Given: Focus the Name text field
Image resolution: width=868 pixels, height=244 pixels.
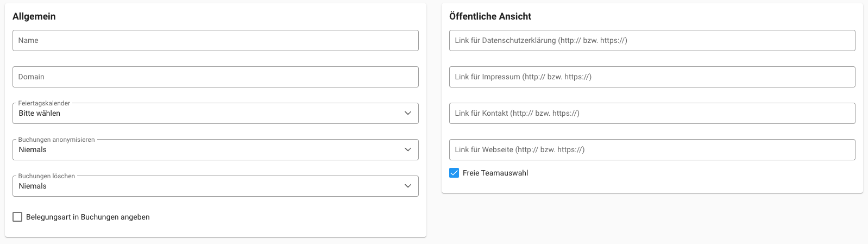Looking at the screenshot, I should pyautogui.click(x=215, y=40).
